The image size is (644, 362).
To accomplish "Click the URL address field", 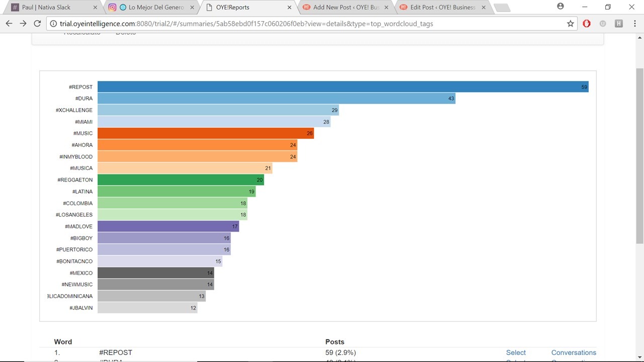I will tap(302, 24).
